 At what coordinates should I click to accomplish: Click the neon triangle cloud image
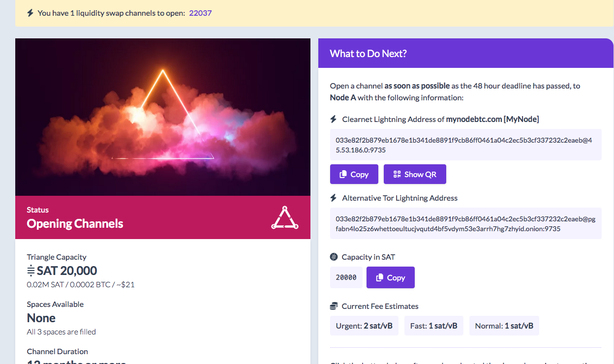[163, 117]
